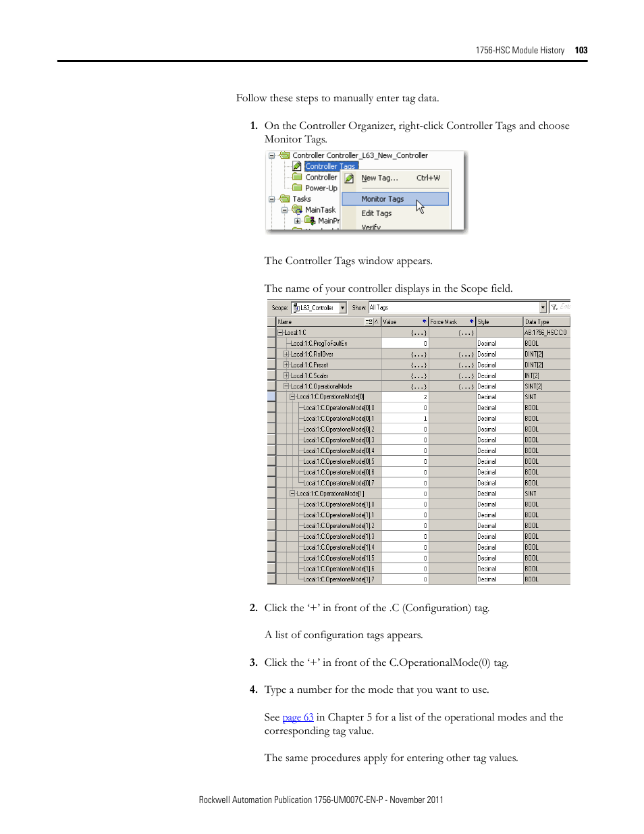Choose Verify from context menu
644x834 pixels.
396,228
